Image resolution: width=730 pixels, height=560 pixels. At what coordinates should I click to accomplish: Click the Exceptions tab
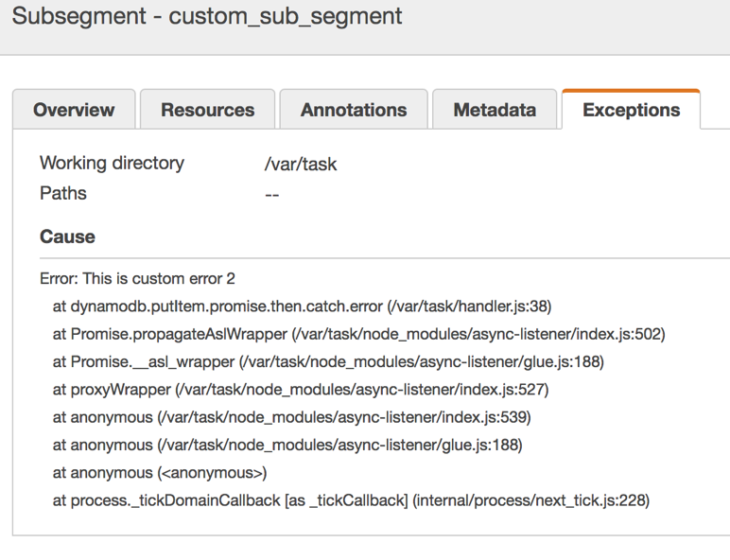tap(631, 110)
